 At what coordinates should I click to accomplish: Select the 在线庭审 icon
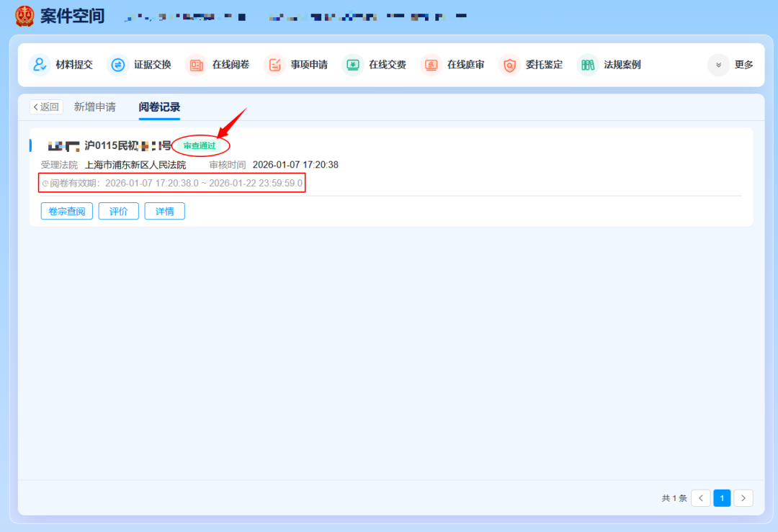coord(432,65)
